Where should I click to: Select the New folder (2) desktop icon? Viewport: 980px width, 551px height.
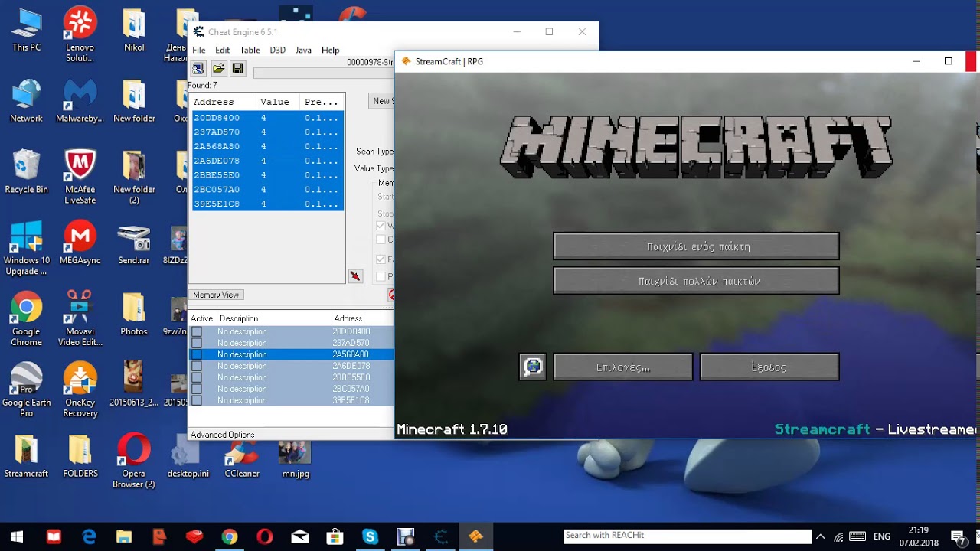pyautogui.click(x=134, y=177)
